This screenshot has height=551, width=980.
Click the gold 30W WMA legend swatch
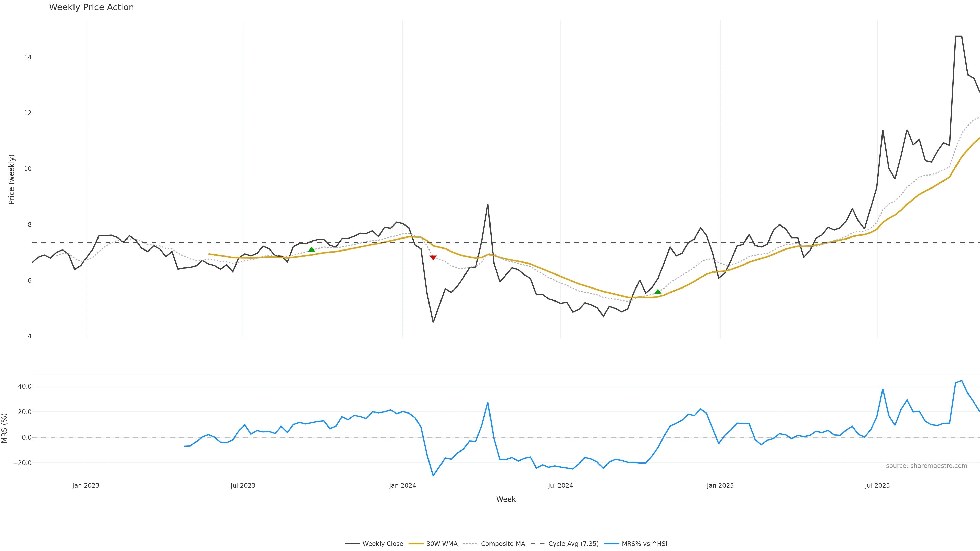(x=416, y=544)
